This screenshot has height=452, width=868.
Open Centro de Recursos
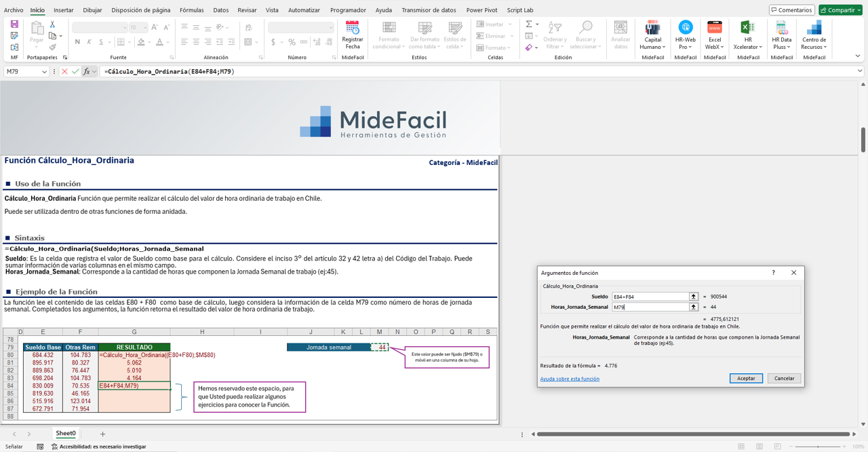click(x=813, y=34)
